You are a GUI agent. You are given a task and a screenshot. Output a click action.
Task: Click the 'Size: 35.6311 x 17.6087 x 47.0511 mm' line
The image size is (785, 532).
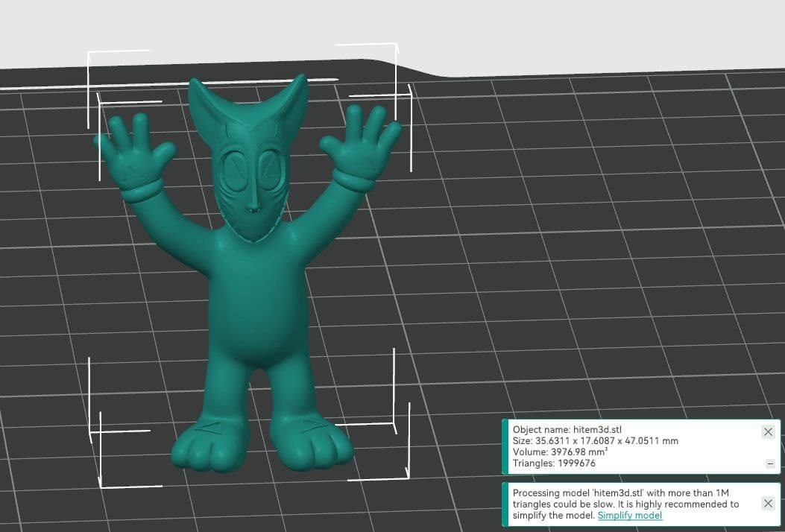595,441
